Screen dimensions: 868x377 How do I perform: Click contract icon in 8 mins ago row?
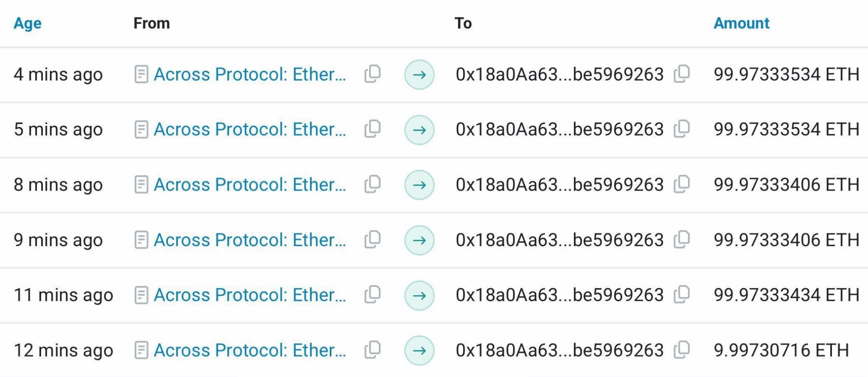click(x=141, y=185)
